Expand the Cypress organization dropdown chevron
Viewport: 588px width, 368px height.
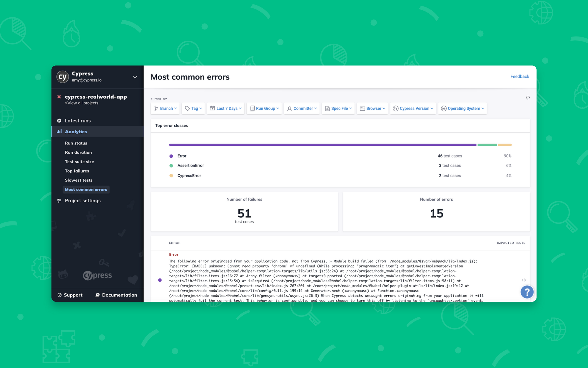point(135,77)
